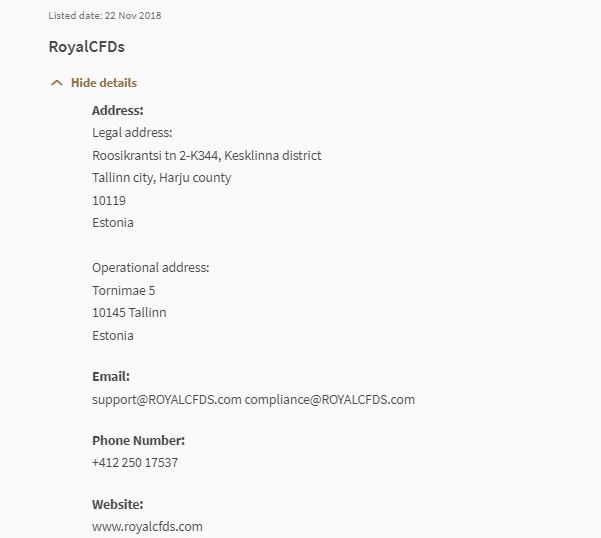The height and width of the screenshot is (538, 601).
Task: Click the bold Phone Number label
Action: pos(138,441)
